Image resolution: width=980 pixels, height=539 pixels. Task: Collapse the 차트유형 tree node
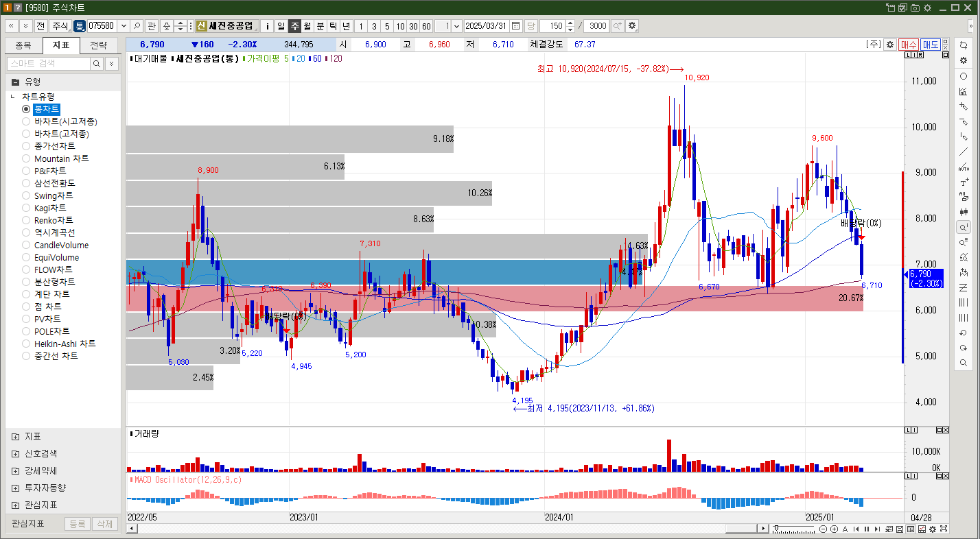pos(13,97)
